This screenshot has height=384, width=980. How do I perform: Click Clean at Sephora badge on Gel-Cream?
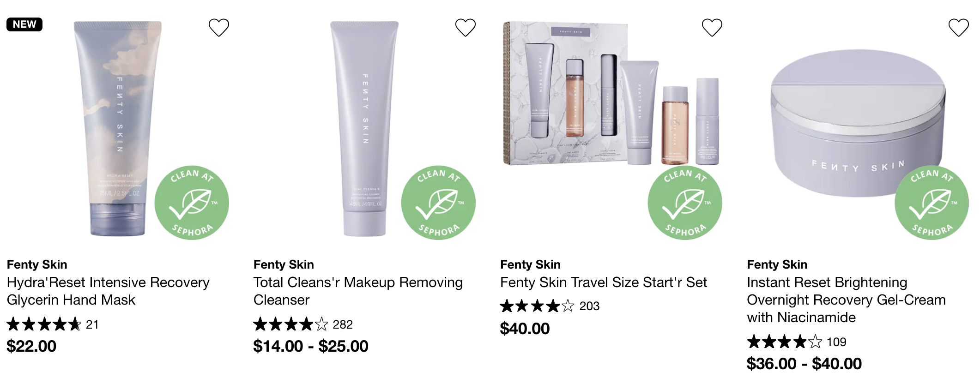tap(932, 203)
